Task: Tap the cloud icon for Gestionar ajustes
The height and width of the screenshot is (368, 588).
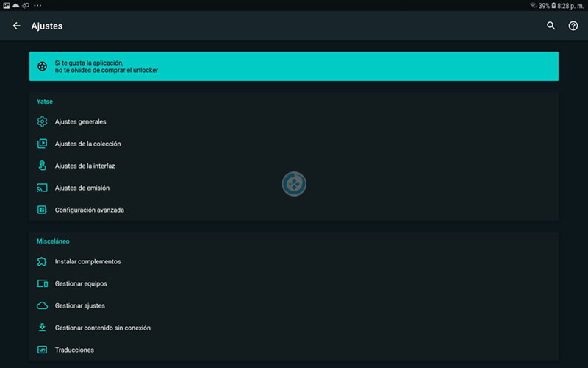Action: (x=42, y=305)
